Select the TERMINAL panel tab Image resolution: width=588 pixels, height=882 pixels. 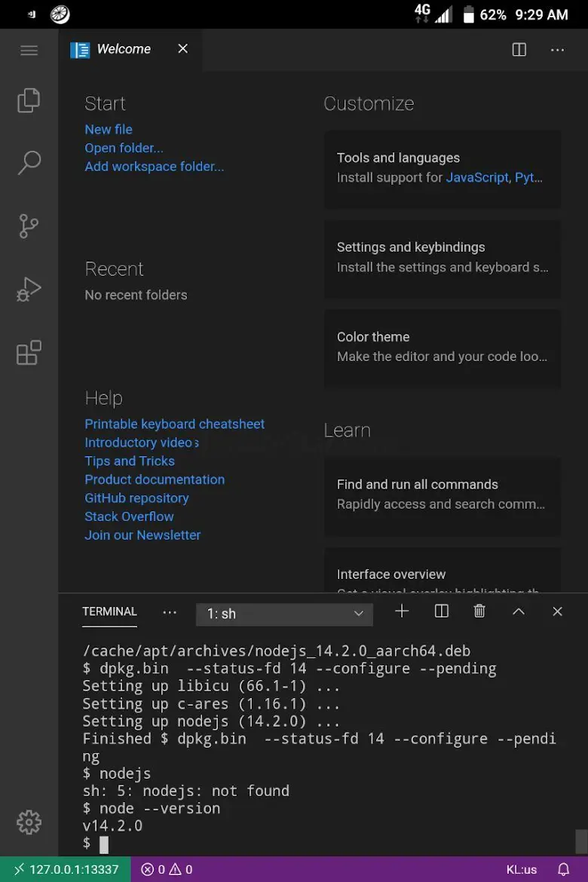[109, 611]
